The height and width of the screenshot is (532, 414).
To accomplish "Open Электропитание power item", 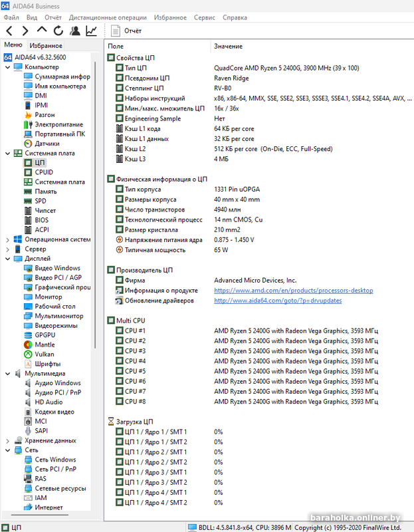I will click(x=54, y=124).
